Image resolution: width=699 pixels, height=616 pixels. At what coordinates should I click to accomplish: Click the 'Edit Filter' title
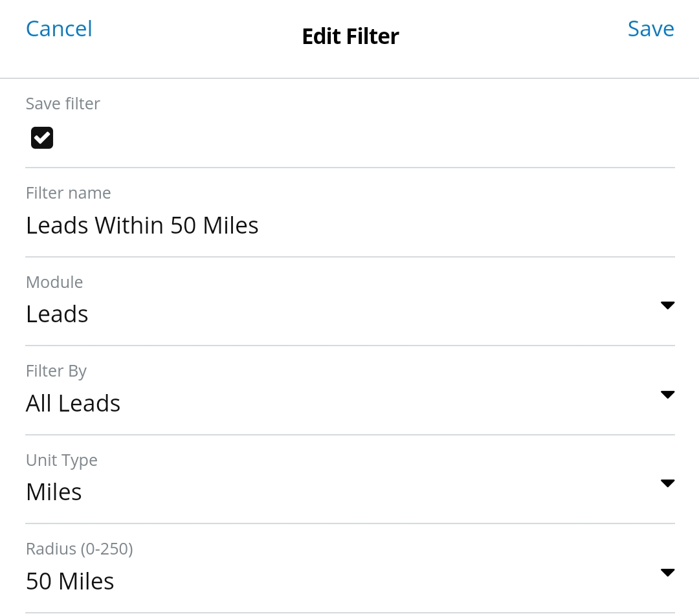click(x=350, y=36)
